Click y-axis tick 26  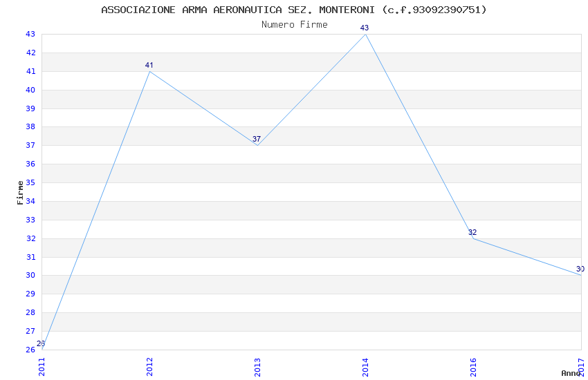30,350
